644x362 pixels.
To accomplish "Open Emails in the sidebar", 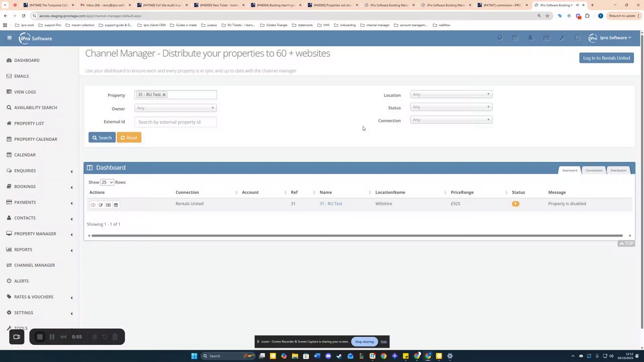I will pos(21,76).
